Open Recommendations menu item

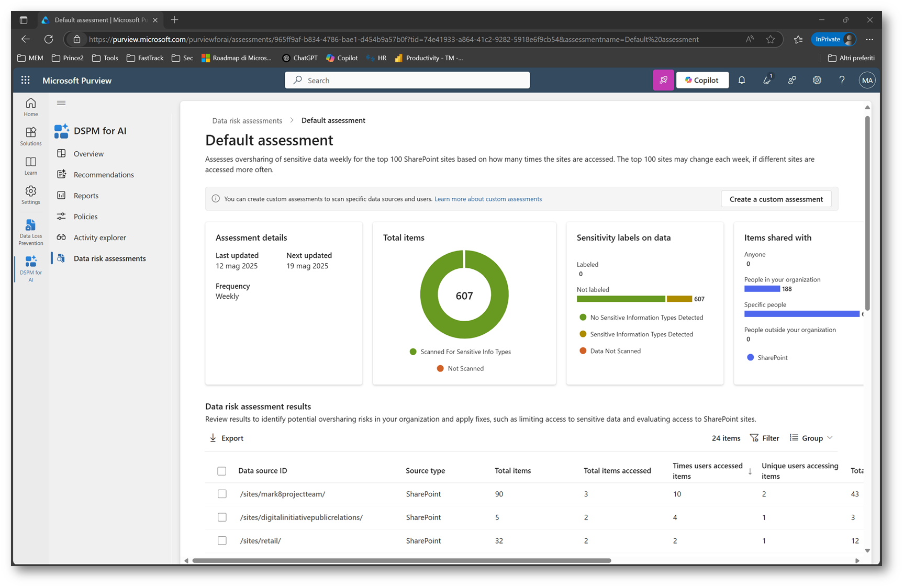(104, 175)
